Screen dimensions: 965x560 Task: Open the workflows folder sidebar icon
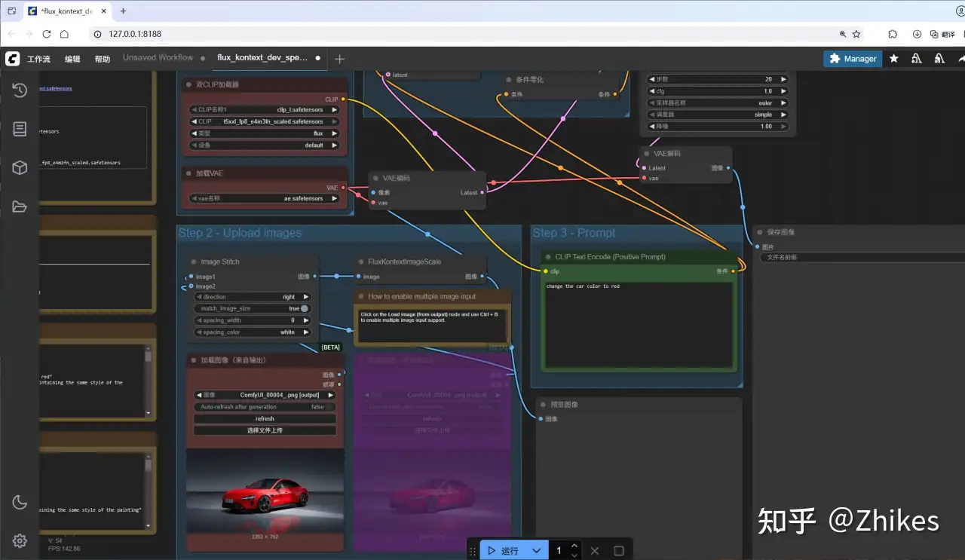(x=20, y=207)
